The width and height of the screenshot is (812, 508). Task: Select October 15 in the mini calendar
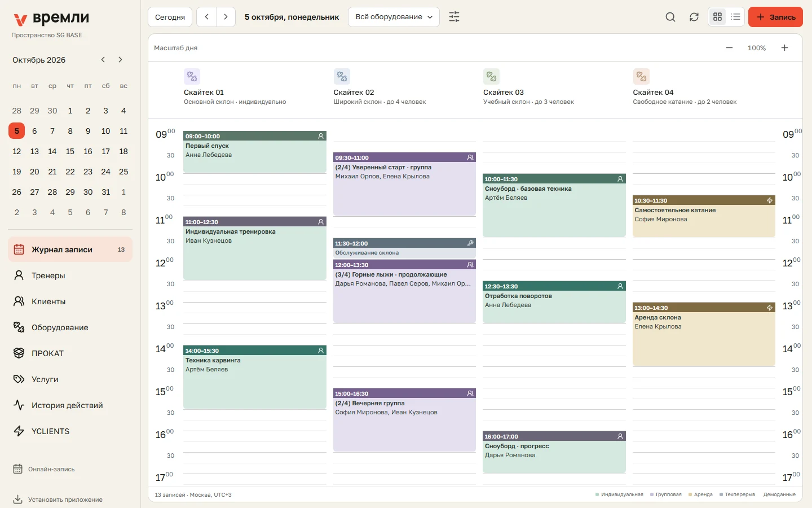70,151
